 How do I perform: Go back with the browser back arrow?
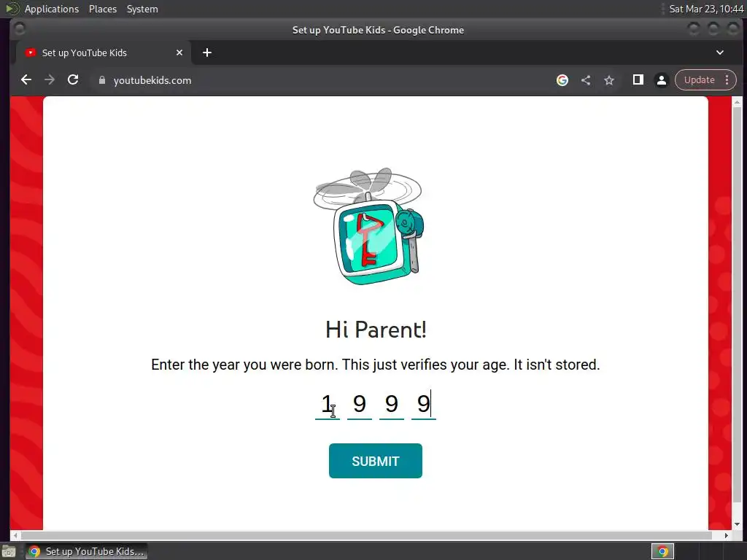(x=26, y=80)
